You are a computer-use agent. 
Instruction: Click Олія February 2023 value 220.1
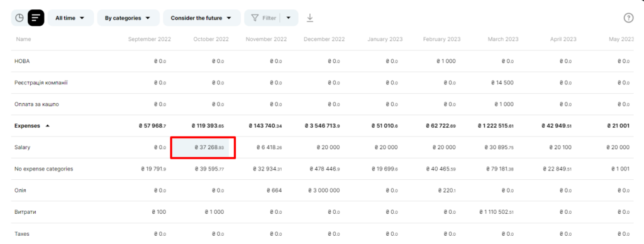(447, 191)
